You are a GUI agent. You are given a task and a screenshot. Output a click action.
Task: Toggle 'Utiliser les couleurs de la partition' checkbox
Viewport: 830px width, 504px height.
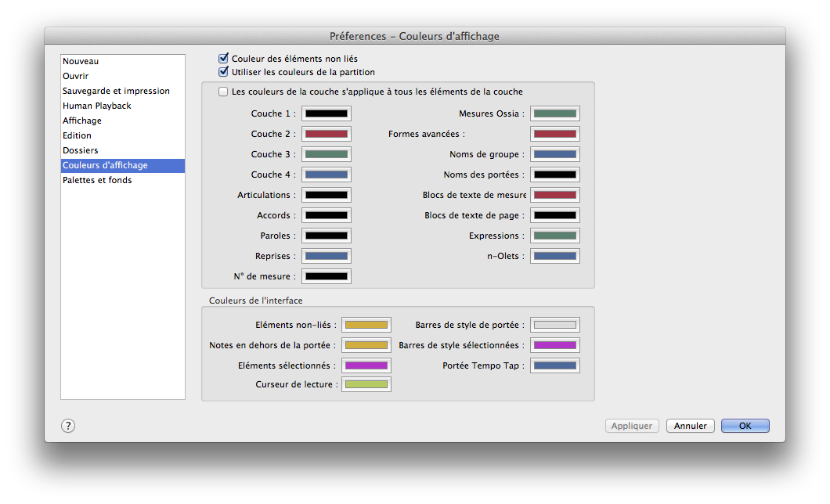(223, 72)
